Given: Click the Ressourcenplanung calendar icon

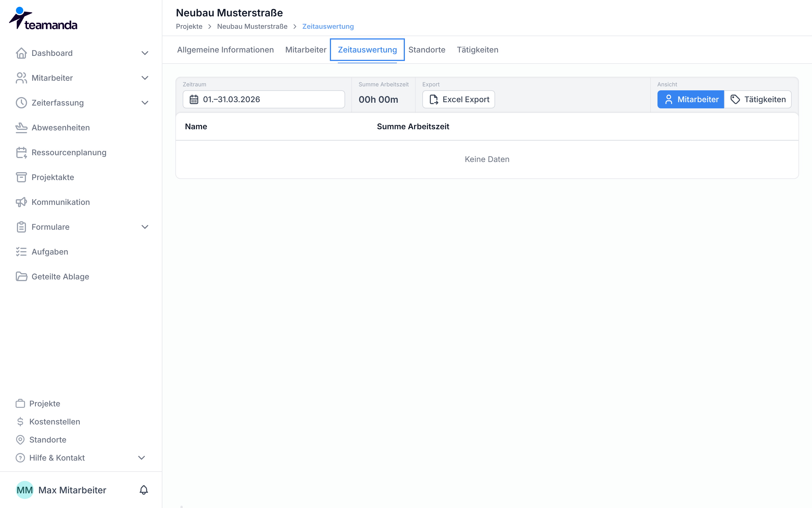Looking at the screenshot, I should pyautogui.click(x=21, y=152).
